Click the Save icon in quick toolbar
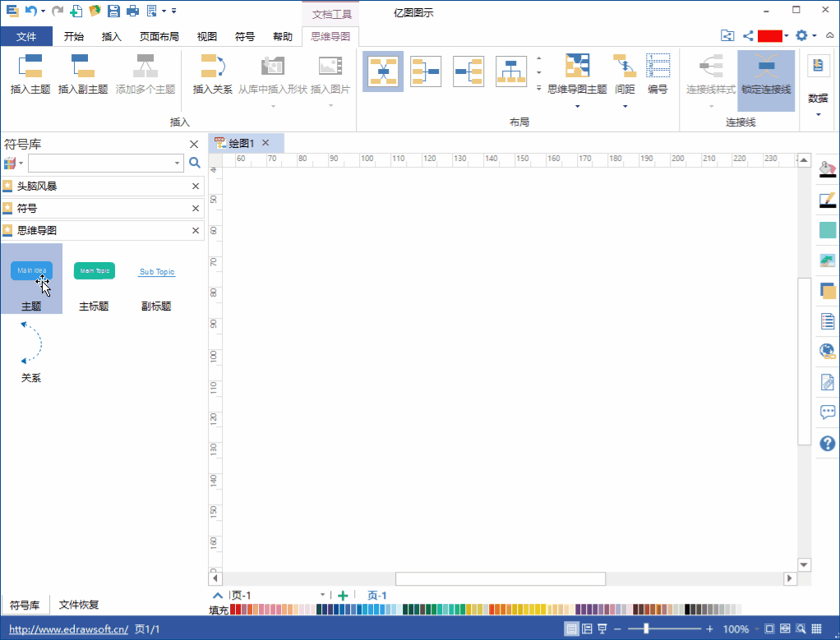Image resolution: width=840 pixels, height=640 pixels. pyautogui.click(x=113, y=10)
